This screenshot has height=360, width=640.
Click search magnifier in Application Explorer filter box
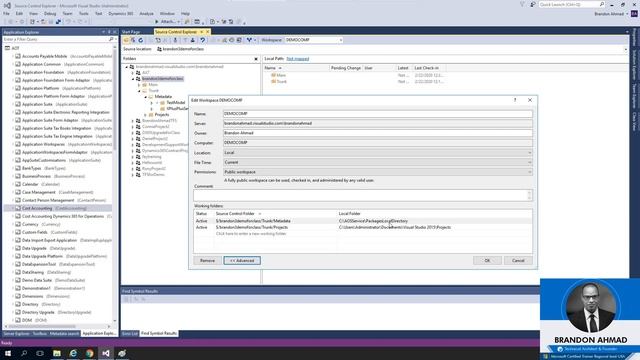111,39
